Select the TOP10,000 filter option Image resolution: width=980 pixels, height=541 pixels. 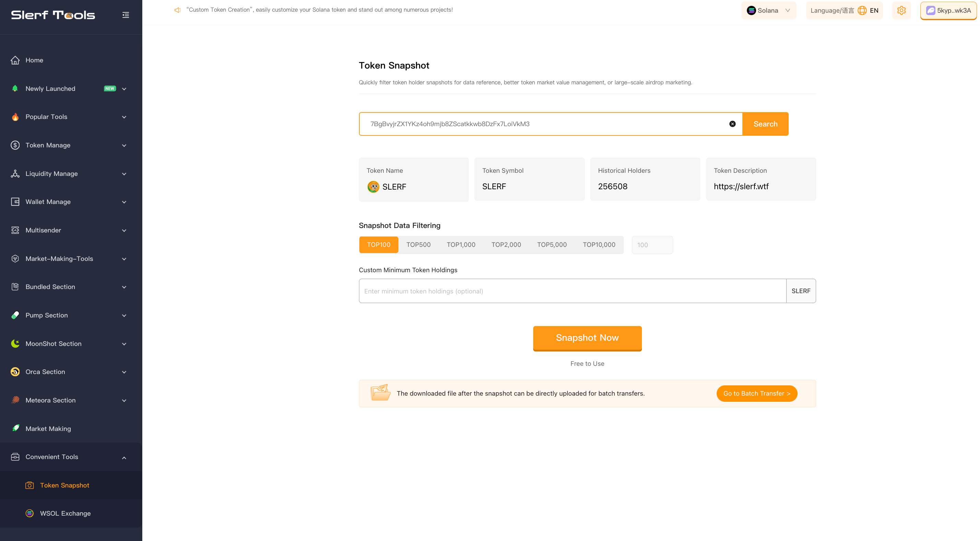pyautogui.click(x=599, y=245)
